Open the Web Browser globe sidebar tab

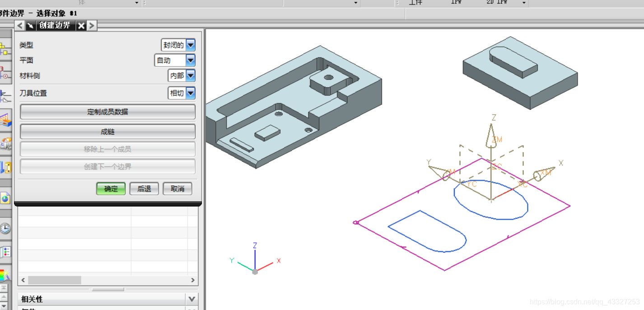[x=5, y=197]
